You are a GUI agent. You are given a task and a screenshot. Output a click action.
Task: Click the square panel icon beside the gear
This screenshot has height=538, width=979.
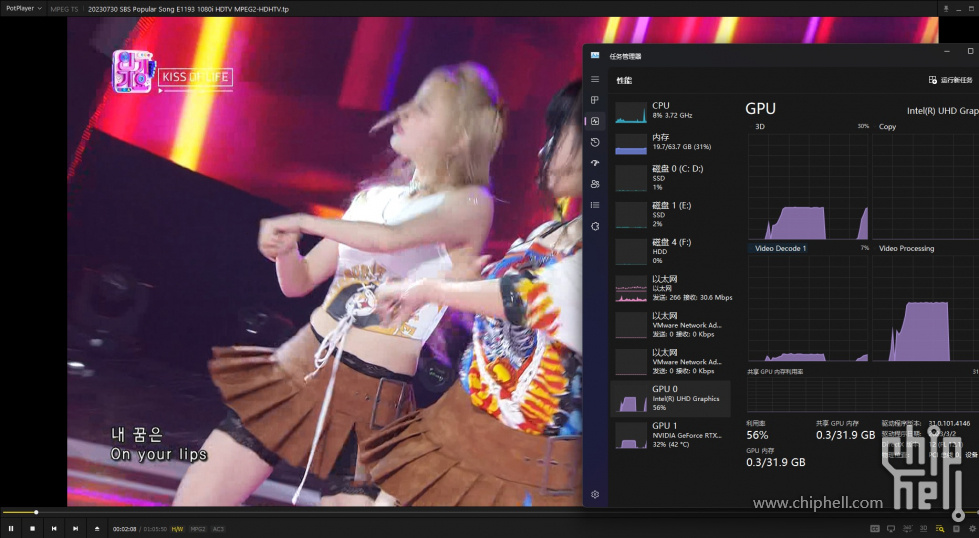pyautogui.click(x=956, y=529)
